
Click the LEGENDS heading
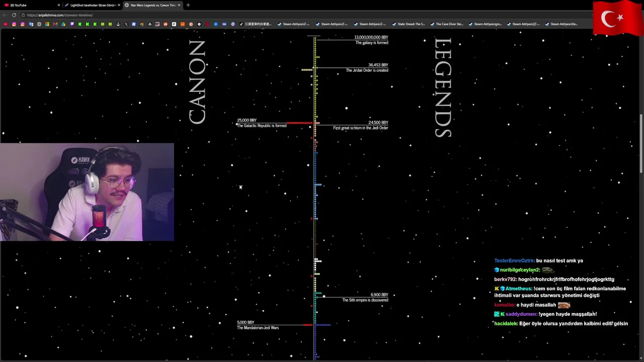point(443,87)
